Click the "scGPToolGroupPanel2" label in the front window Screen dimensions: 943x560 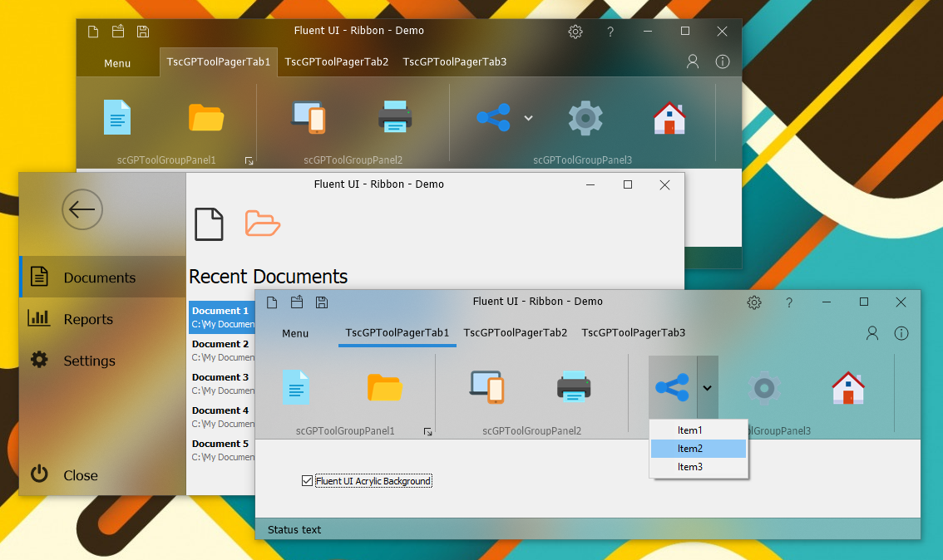click(x=531, y=431)
